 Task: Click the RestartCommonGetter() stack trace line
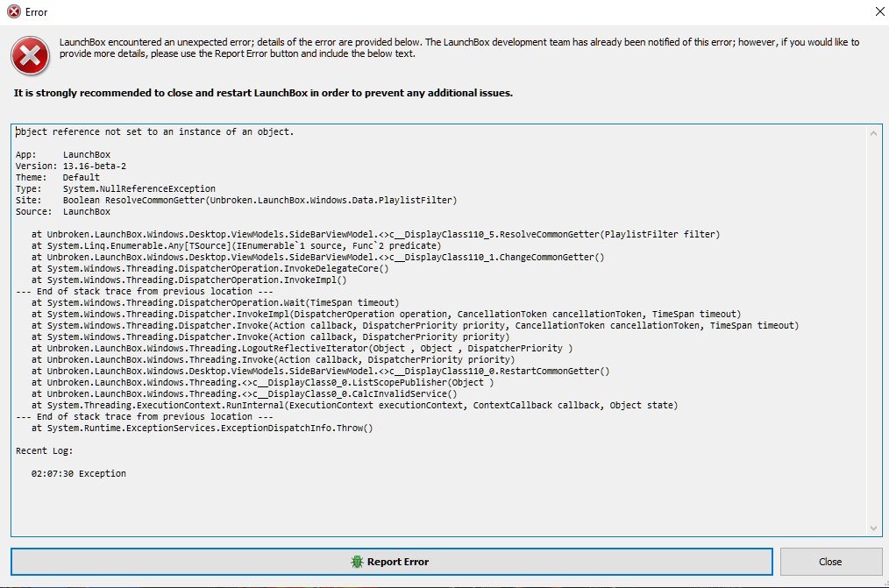coord(320,371)
